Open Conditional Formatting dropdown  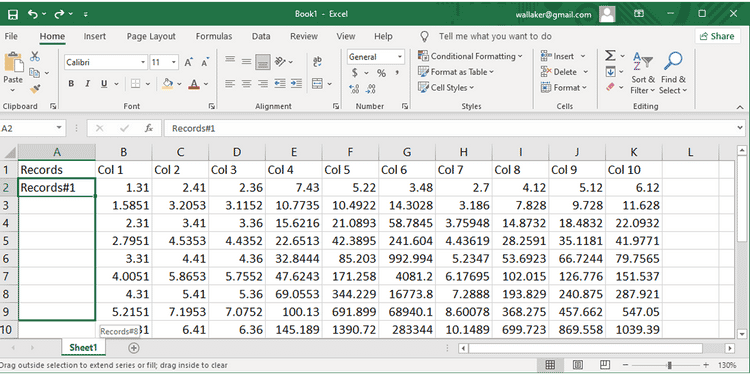point(470,56)
